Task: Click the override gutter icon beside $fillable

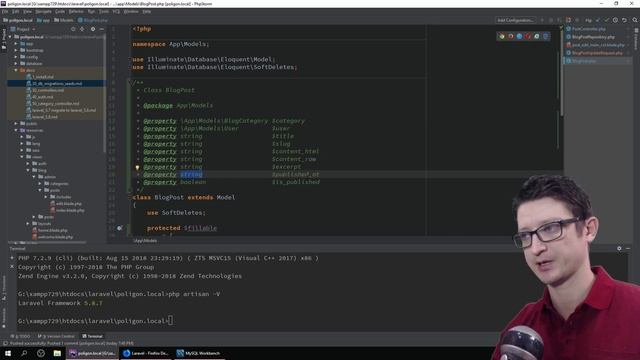Action: pos(119,228)
